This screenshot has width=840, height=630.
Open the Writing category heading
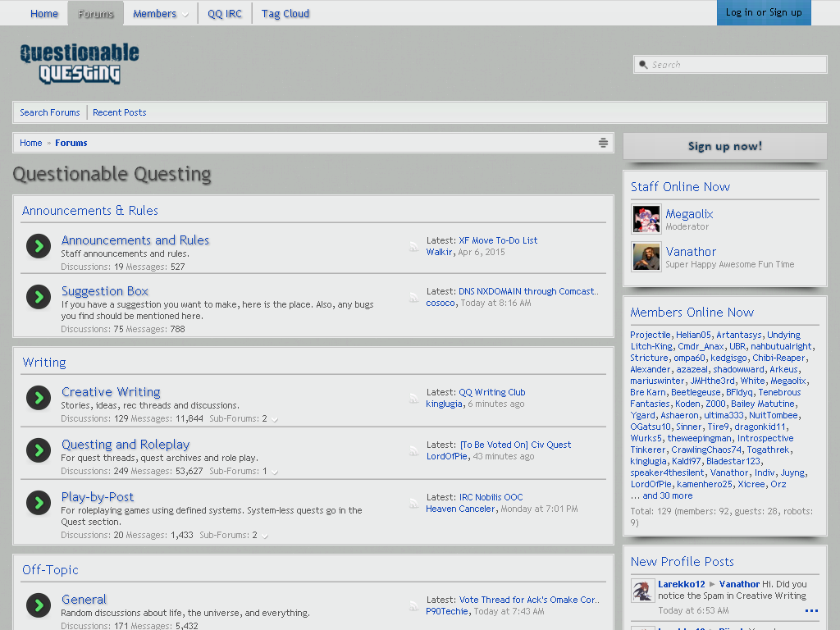pyautogui.click(x=44, y=362)
